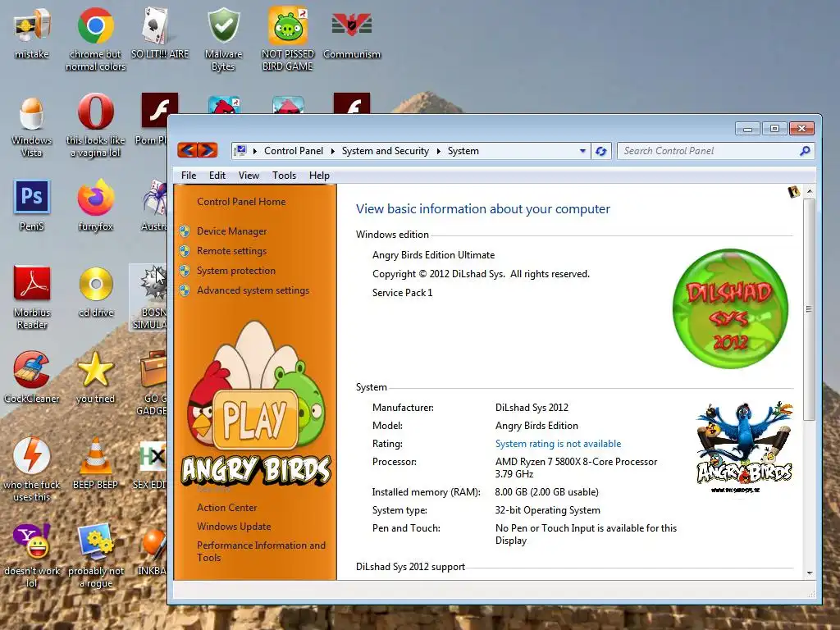Open the View menu
Image resolution: width=840 pixels, height=630 pixels.
tap(249, 176)
